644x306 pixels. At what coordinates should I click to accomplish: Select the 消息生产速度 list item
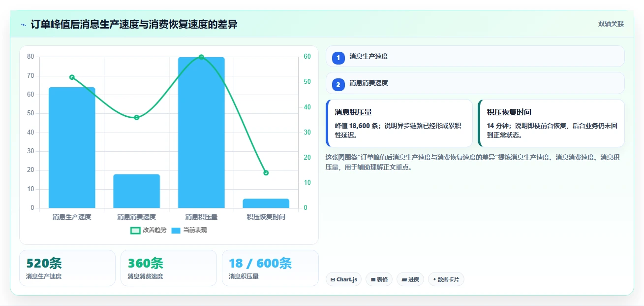click(475, 56)
